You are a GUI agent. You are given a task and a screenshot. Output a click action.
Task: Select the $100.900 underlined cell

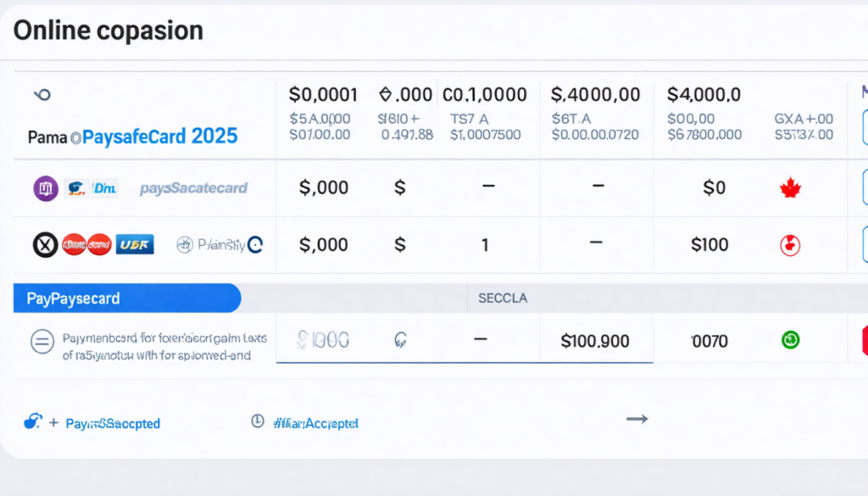(x=595, y=342)
